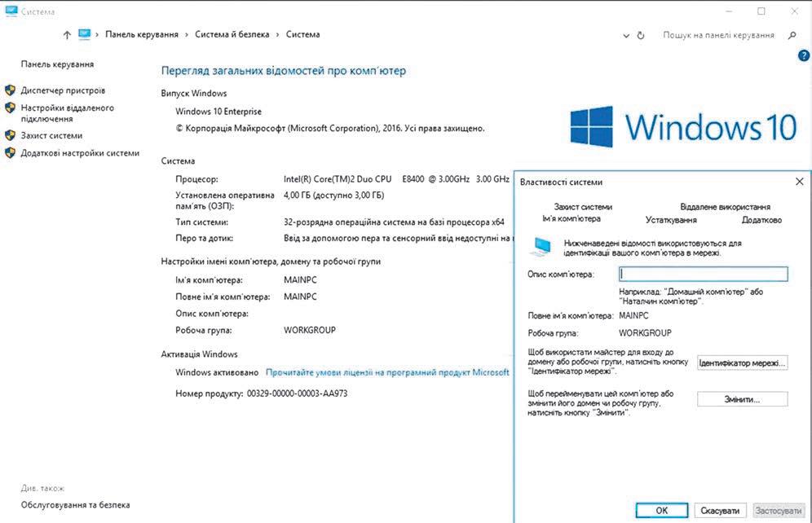Click the product number 00329-00000-00003-AA973
Viewport: 812px width, 523px height.
click(x=297, y=393)
